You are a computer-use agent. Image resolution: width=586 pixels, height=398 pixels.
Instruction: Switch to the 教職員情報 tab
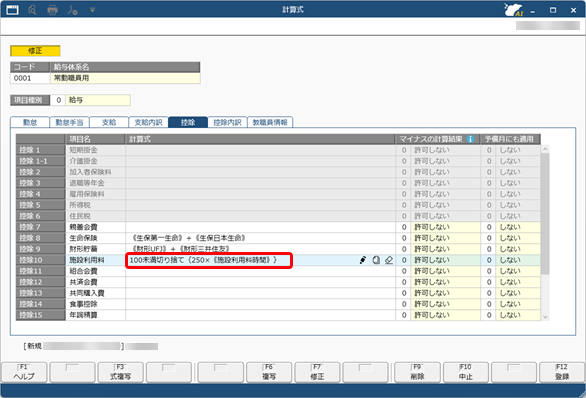pyautogui.click(x=270, y=122)
